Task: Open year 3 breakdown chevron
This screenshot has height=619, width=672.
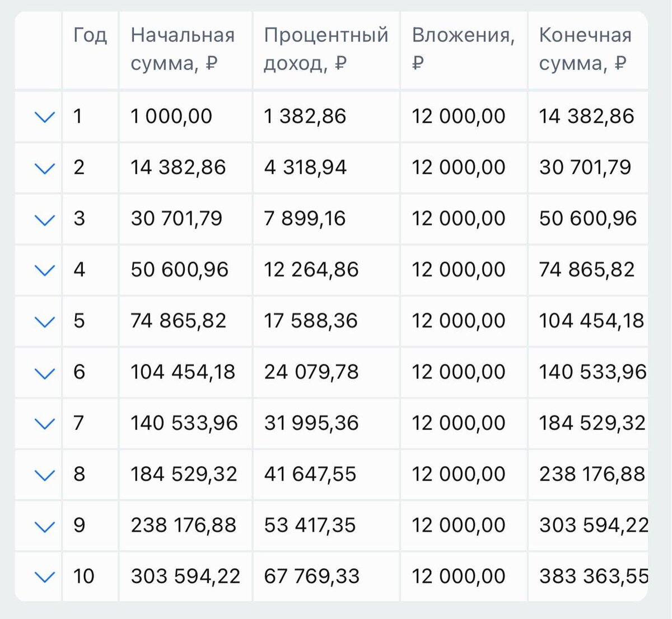Action: pyautogui.click(x=44, y=218)
